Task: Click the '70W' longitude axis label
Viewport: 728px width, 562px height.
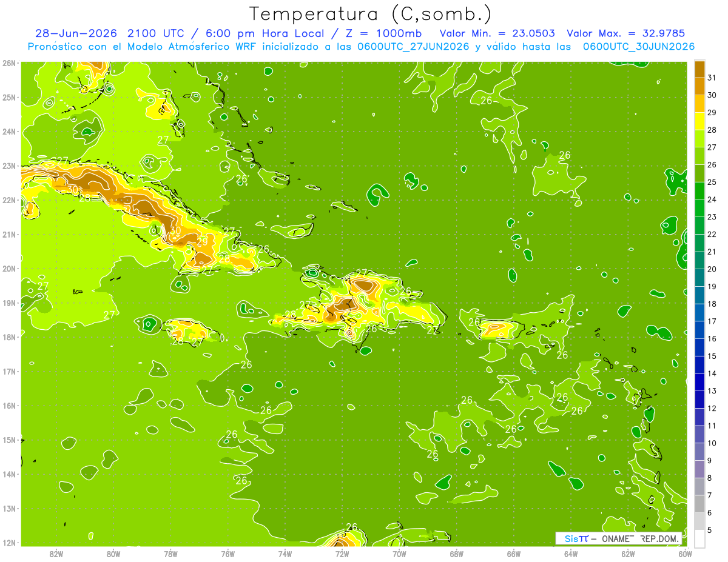Action: (399, 554)
